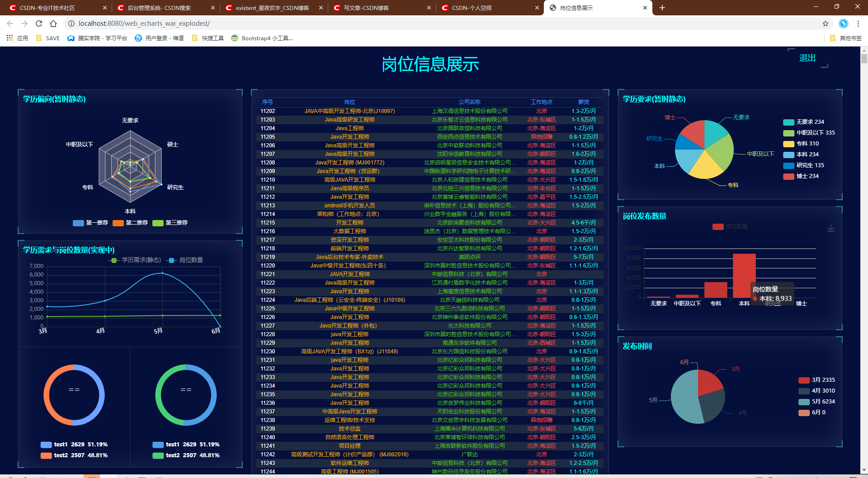The image size is (868, 478).
Task: Toggle 第二推荐 series in radar legend
Action: 130,223
